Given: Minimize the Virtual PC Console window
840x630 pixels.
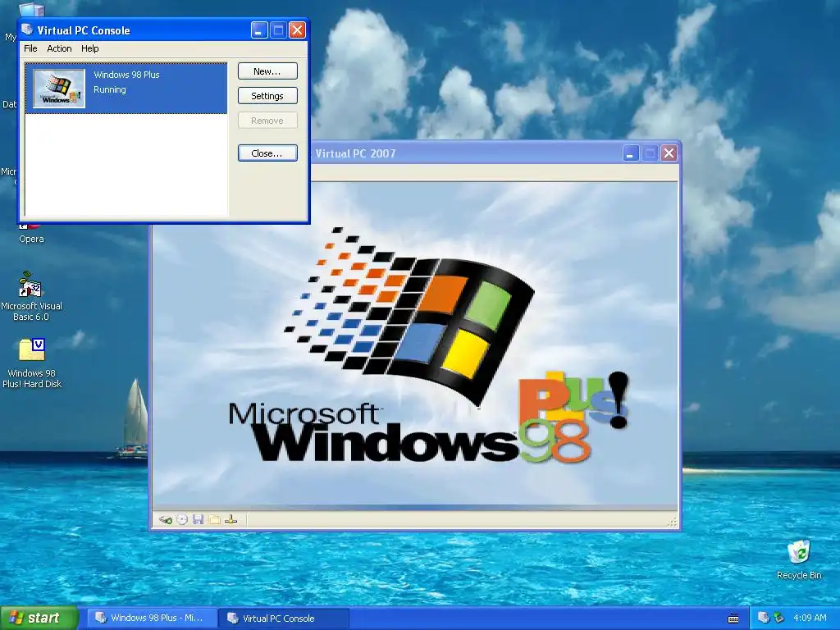Looking at the screenshot, I should coord(259,30).
